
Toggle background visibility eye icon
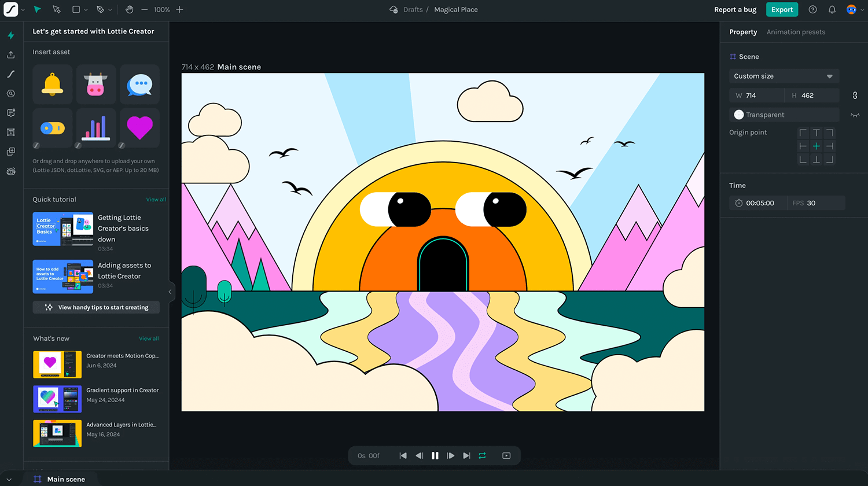tap(855, 115)
